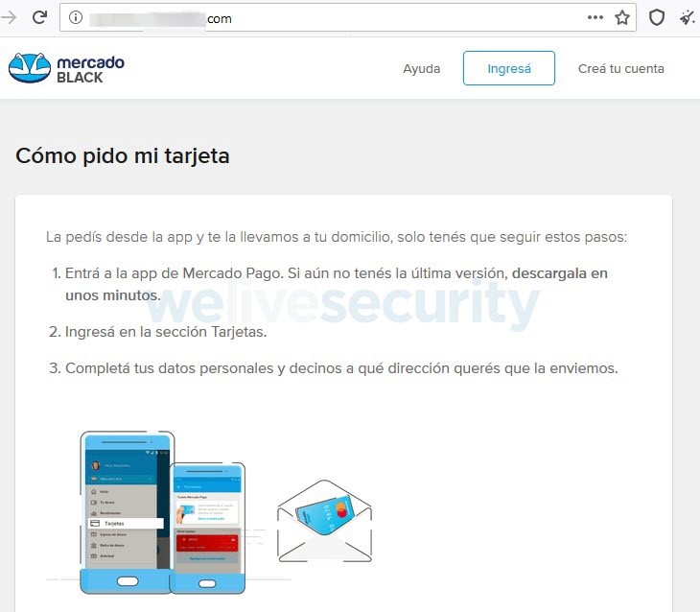The width and height of the screenshot is (700, 612).
Task: Open the tracking protection shield icon
Action: 656,17
